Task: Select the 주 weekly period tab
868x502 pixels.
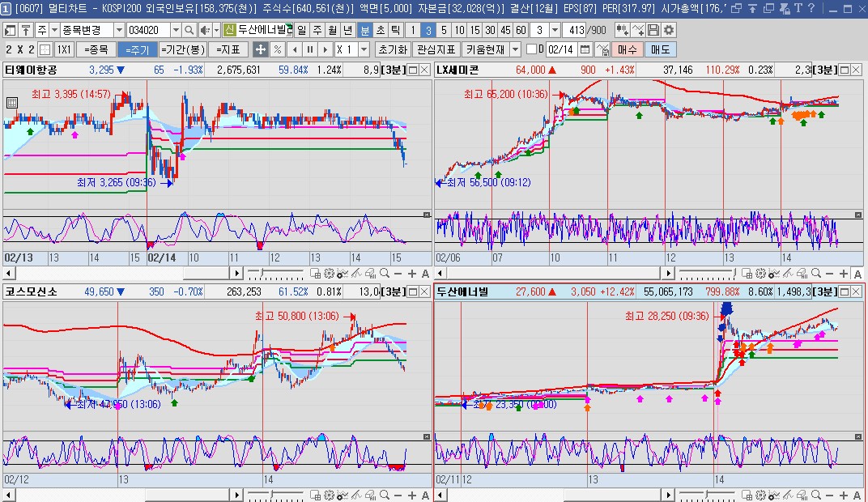Action: [x=317, y=30]
